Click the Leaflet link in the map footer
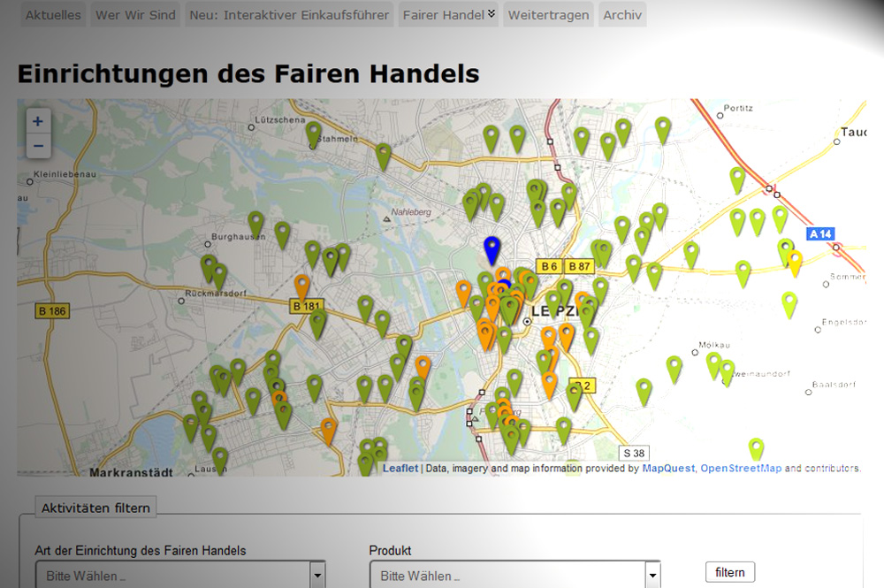 pyautogui.click(x=400, y=470)
